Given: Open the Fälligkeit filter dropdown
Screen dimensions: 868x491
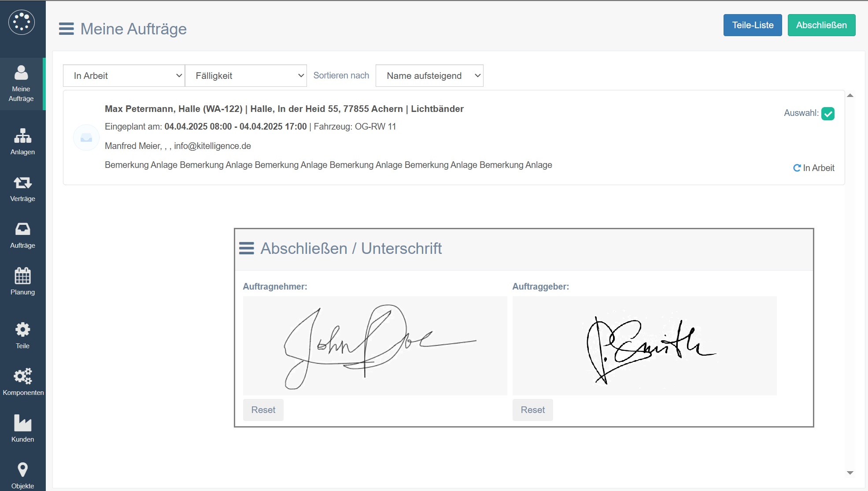Looking at the screenshot, I should pos(246,76).
